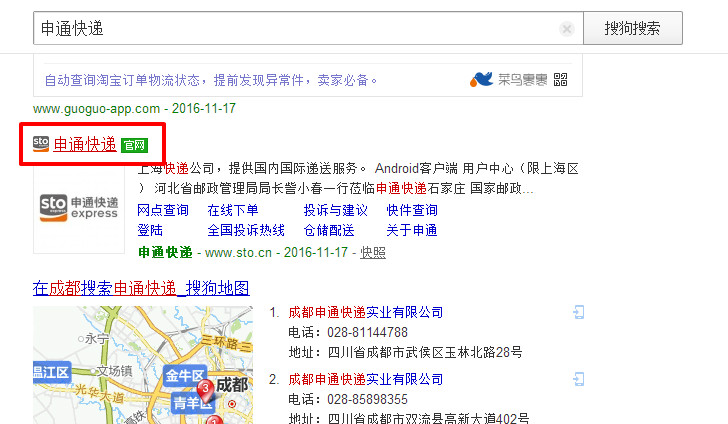This screenshot has width=728, height=424.
Task: Open the sto express logo thumbnail
Action: (x=79, y=208)
